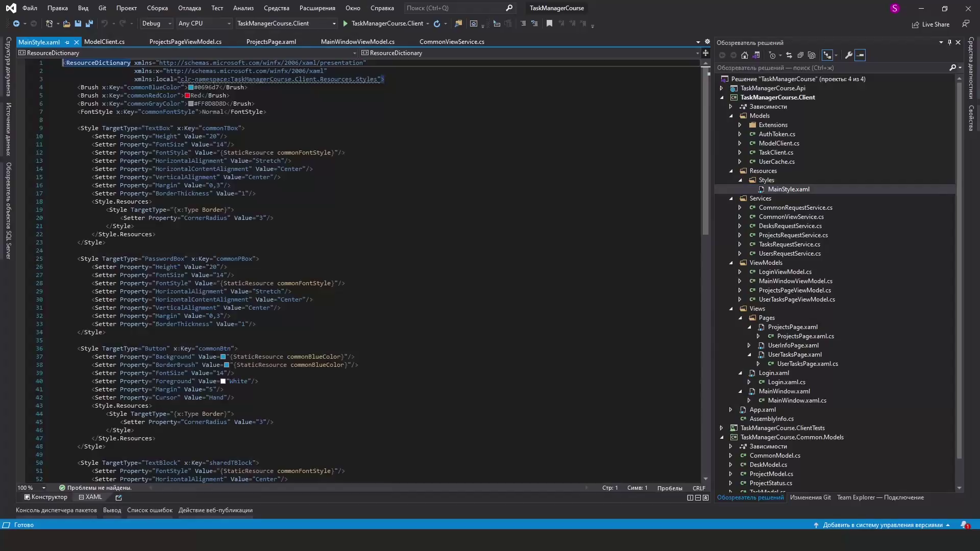Click the sync with active document icon

pyautogui.click(x=789, y=55)
